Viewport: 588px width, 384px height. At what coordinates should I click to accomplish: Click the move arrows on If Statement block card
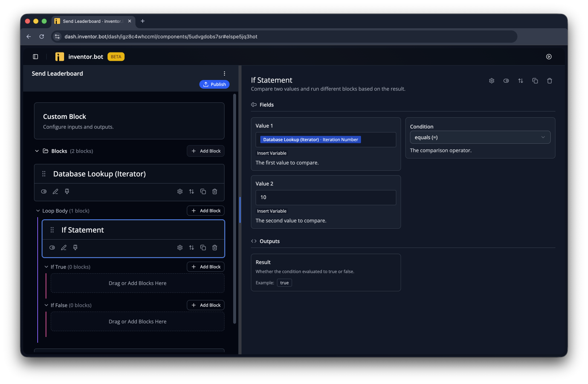(x=192, y=248)
